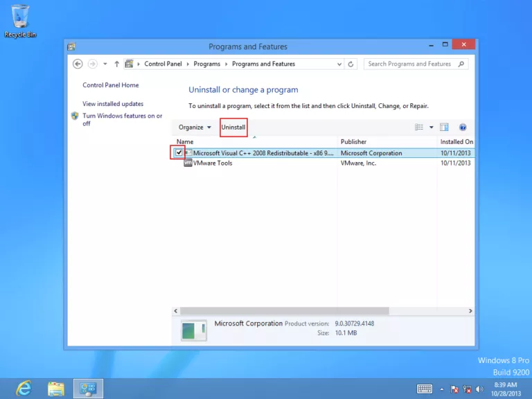Click the change view icon
Image resolution: width=532 pixels, height=399 pixels.
[x=419, y=127]
